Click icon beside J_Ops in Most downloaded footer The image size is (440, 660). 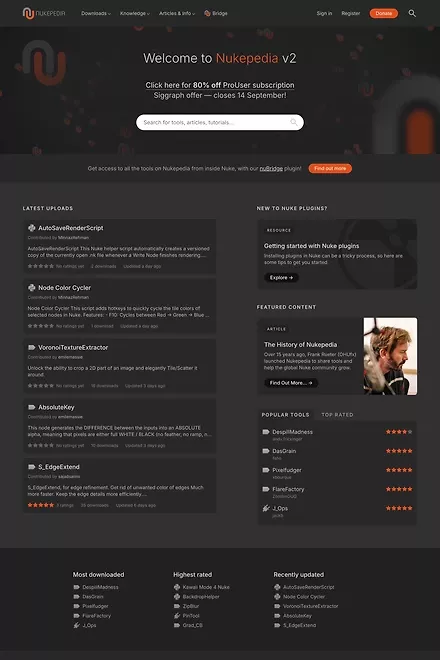[77, 625]
